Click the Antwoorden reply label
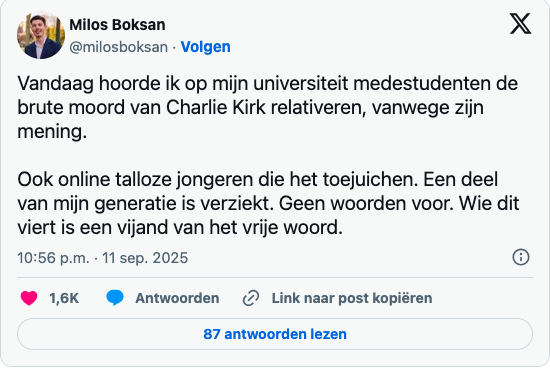Viewport: 550px width, 372px height. coord(177,298)
